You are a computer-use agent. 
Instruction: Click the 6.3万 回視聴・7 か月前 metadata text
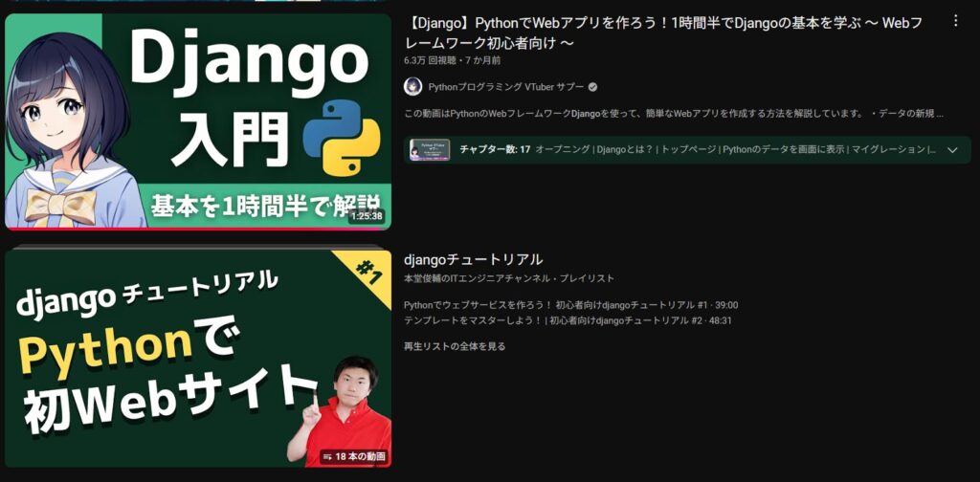point(452,61)
